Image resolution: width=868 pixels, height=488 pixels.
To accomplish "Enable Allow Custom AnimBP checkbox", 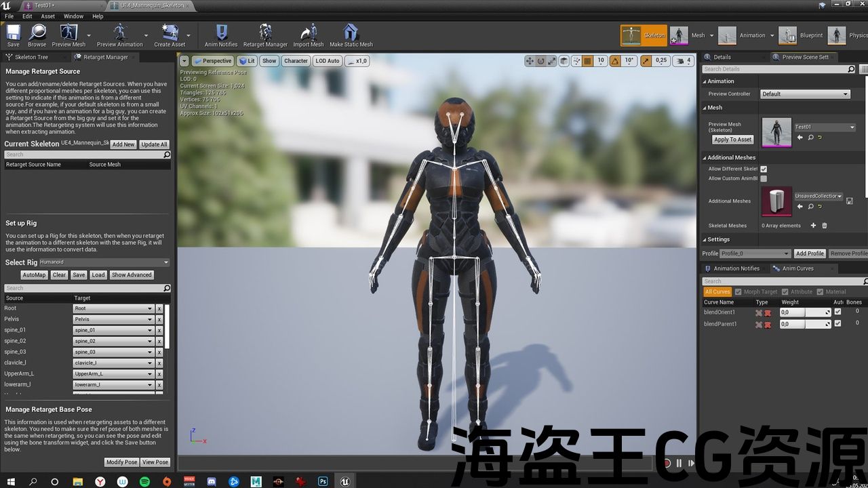I will [764, 178].
